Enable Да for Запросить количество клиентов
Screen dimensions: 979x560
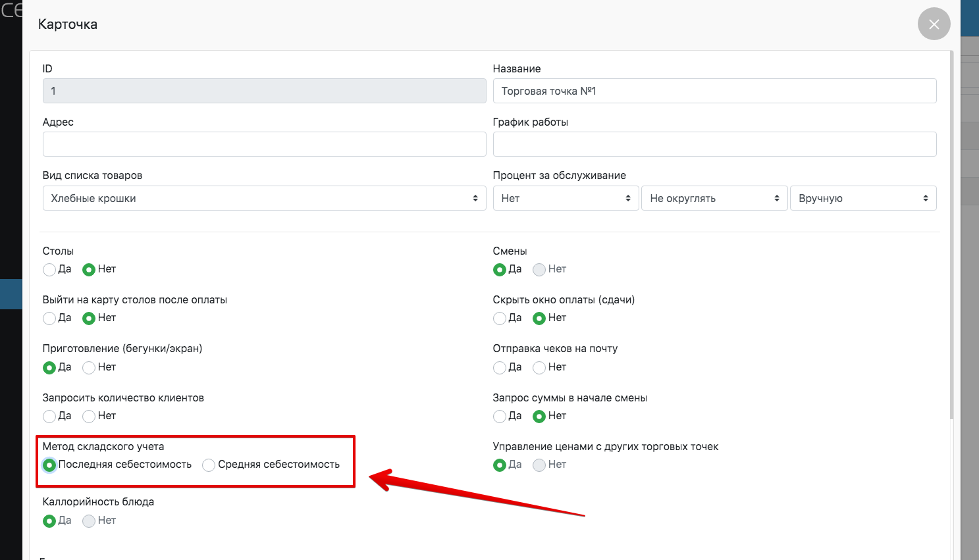tap(49, 417)
